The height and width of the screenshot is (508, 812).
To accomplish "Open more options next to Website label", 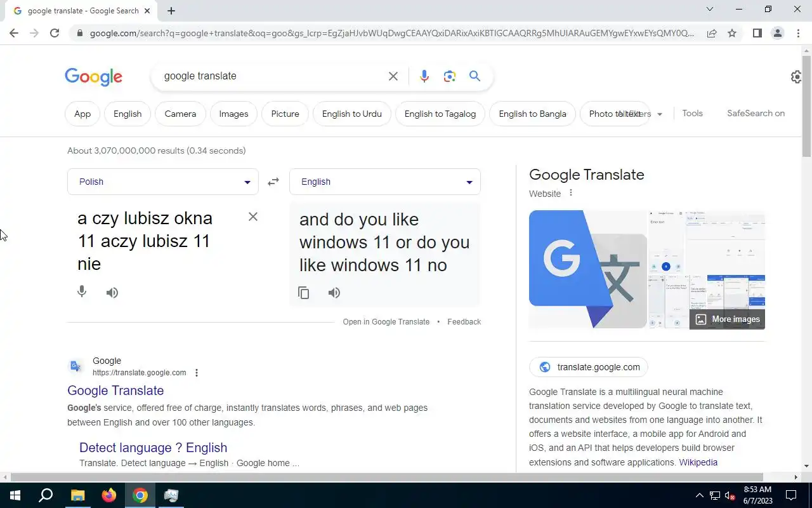I will (x=570, y=193).
